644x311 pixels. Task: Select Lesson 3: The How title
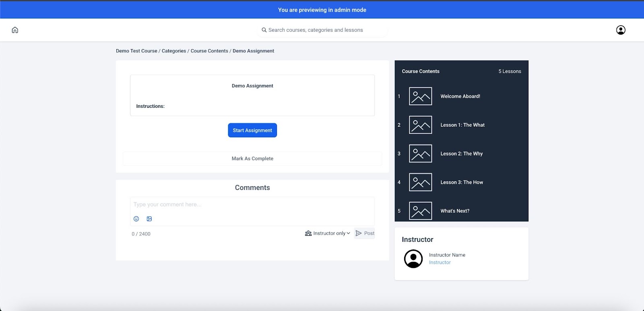coord(462,182)
